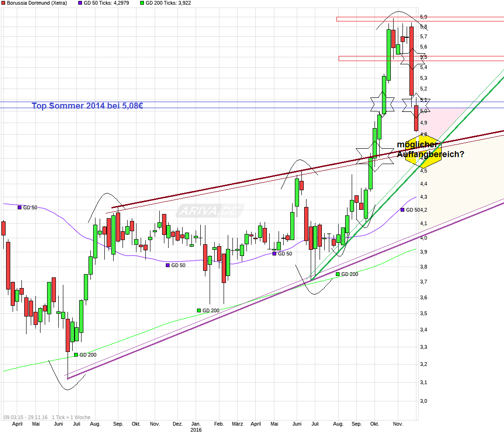Click the 'möglicher Auffangbereich?' annotation text
The height and width of the screenshot is (434, 504).
[430, 149]
